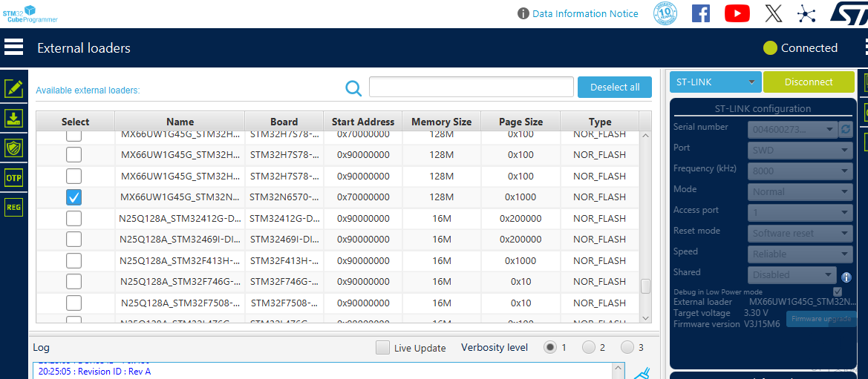Screen dimensions: 868x379
Task: Open the hamburger main menu
Action: point(13,47)
